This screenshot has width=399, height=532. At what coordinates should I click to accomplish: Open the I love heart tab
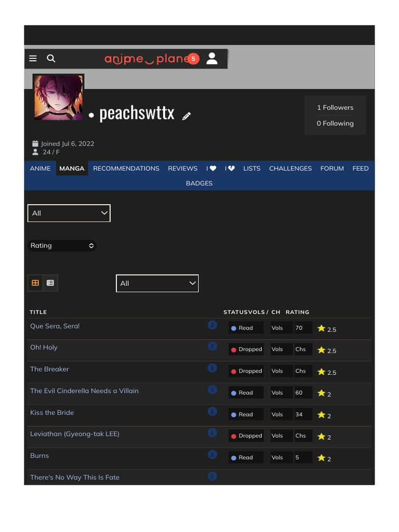[211, 168]
